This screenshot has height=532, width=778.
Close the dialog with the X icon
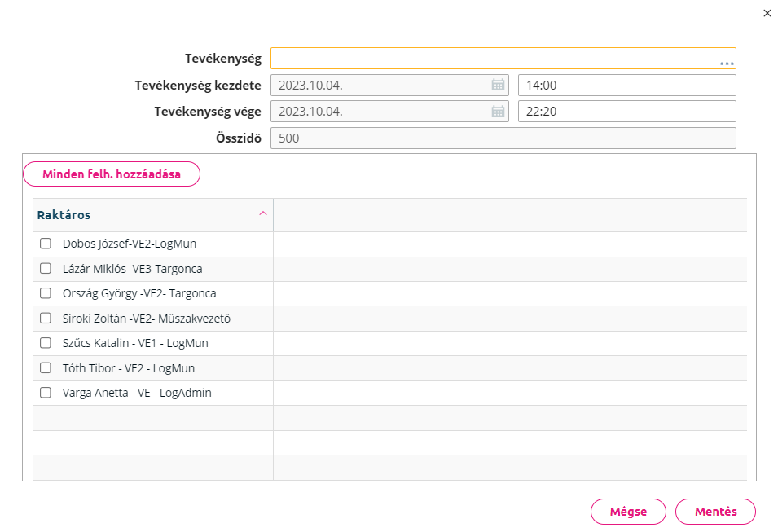[x=767, y=13]
